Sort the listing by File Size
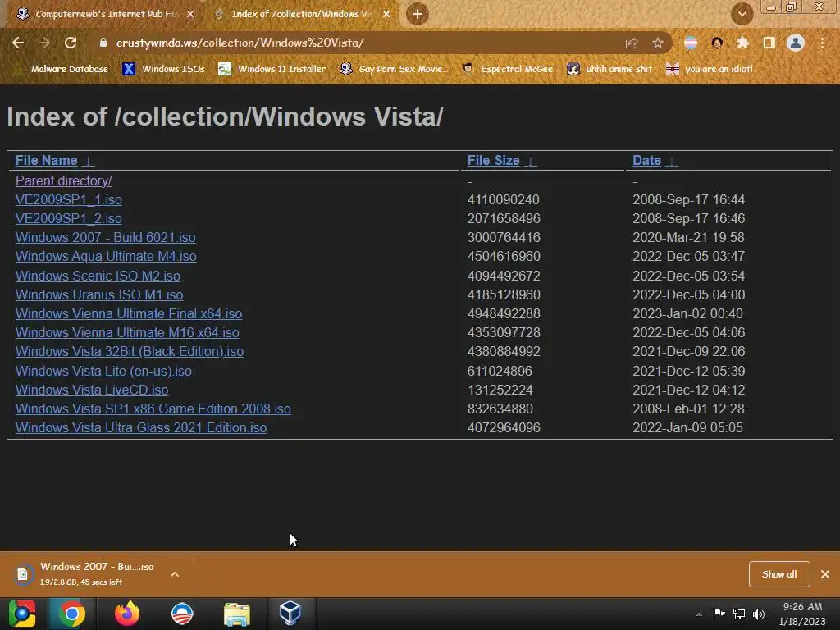This screenshot has width=840, height=630. point(493,161)
